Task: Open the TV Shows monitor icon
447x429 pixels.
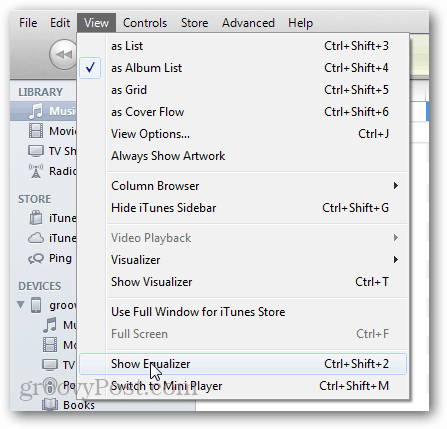Action: click(36, 151)
